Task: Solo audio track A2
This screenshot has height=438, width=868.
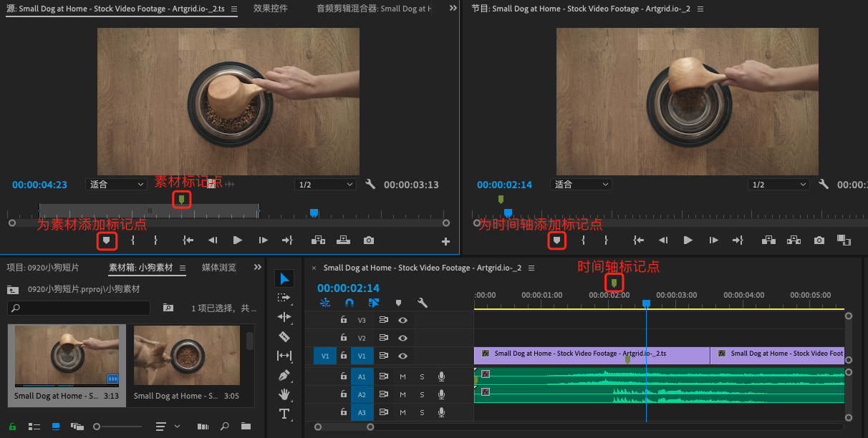Action: [x=422, y=394]
